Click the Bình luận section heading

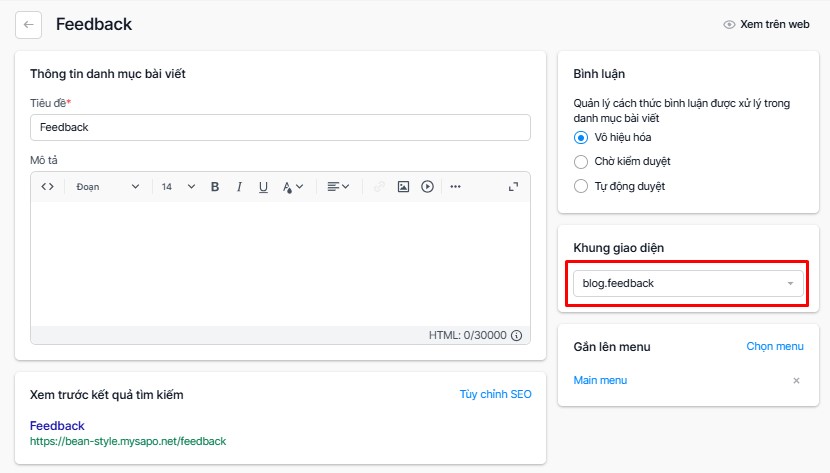[x=599, y=74]
